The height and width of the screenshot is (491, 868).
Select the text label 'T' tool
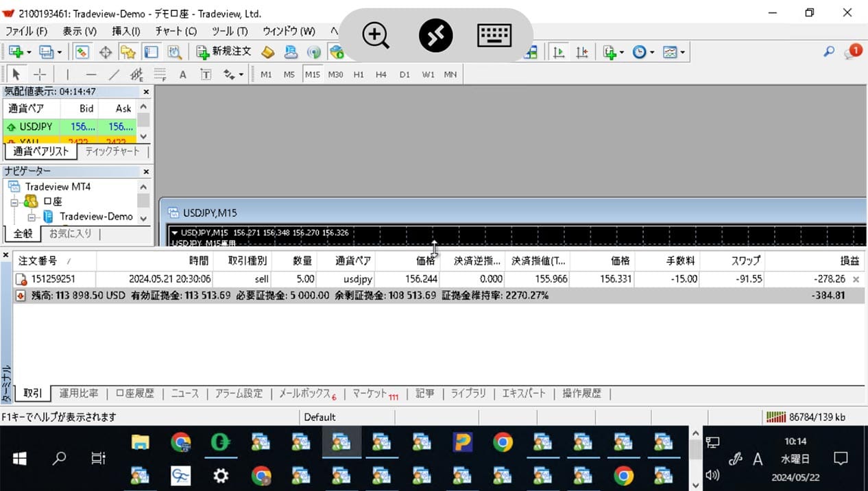(x=206, y=74)
